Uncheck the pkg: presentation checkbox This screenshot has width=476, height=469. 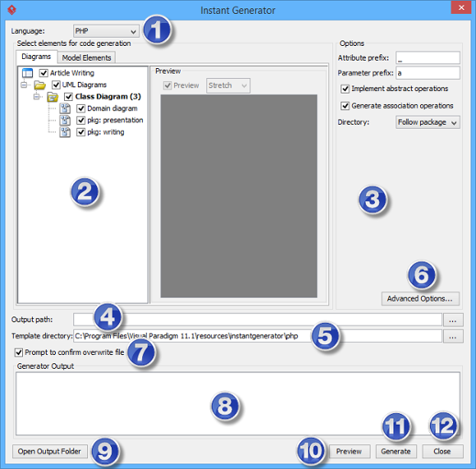pos(80,121)
